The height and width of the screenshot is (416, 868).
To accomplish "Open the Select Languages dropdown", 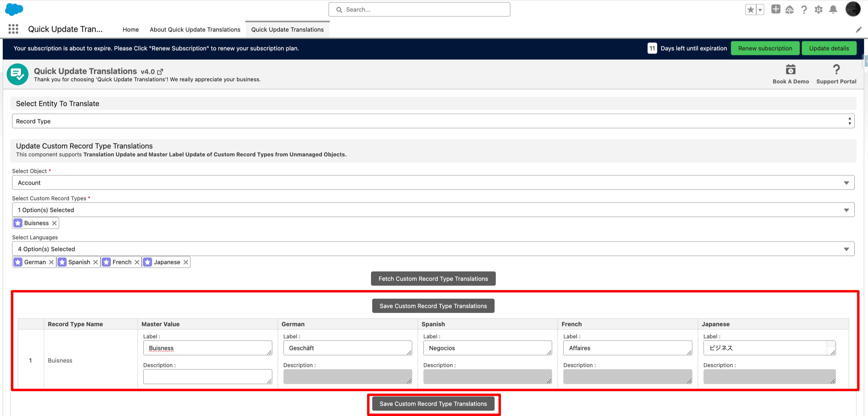I will [x=433, y=249].
